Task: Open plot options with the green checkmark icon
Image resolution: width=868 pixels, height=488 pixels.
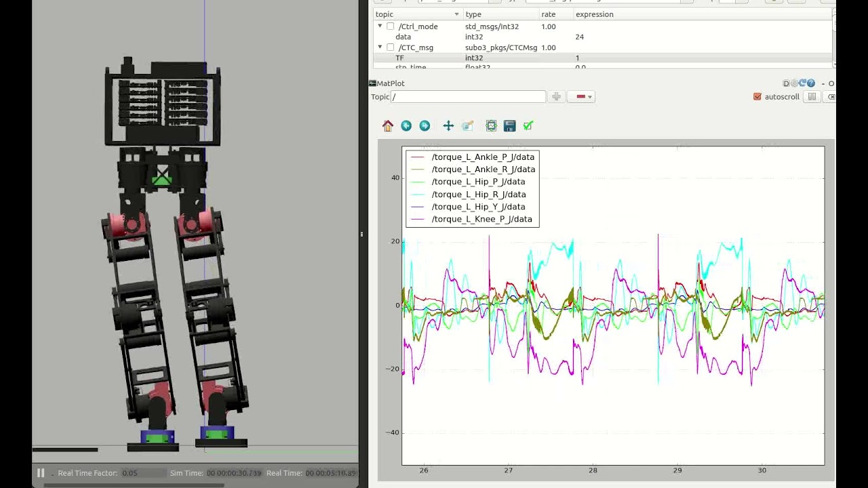Action: click(x=528, y=125)
